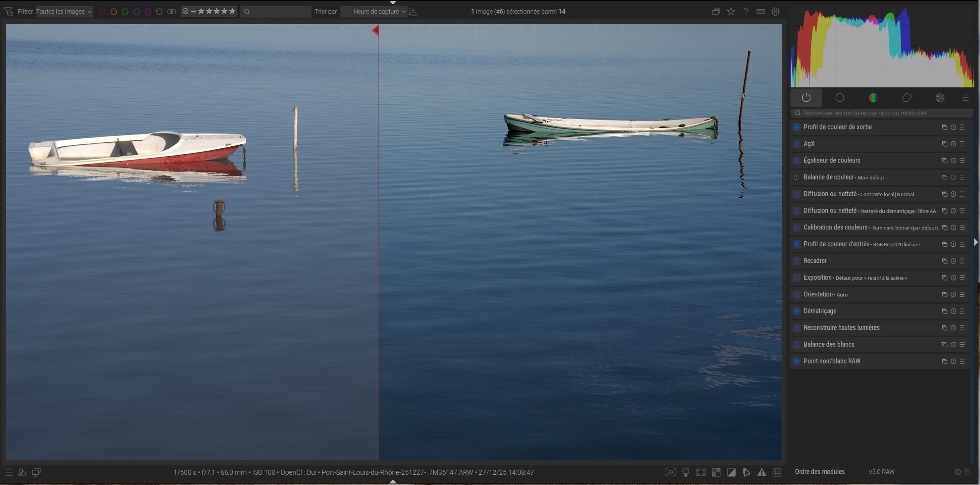980x485 pixels.
Task: Show guides and grid overlay icon
Action: point(777,472)
